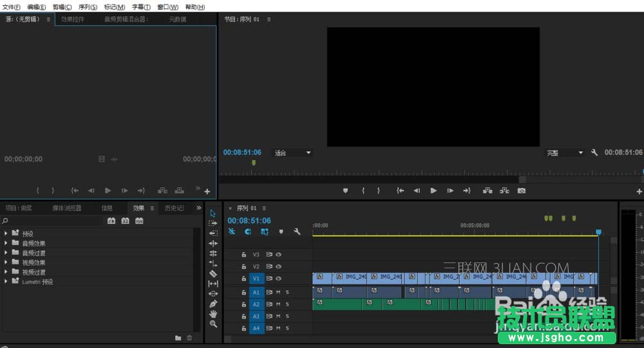
Task: Select the Track Select Forward tool
Action: (213, 223)
